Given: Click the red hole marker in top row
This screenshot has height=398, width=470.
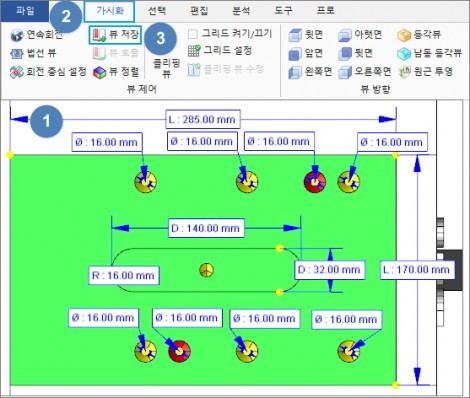Looking at the screenshot, I should point(315,182).
